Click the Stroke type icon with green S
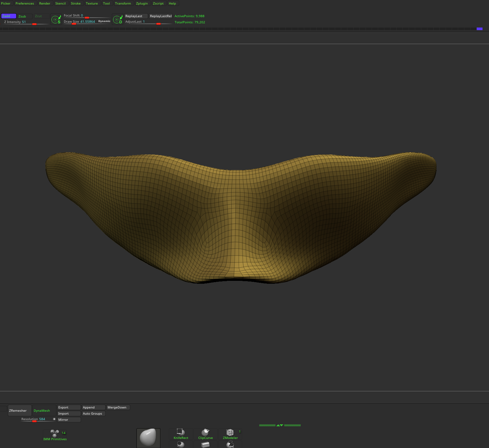The height and width of the screenshot is (448, 489). click(56, 19)
